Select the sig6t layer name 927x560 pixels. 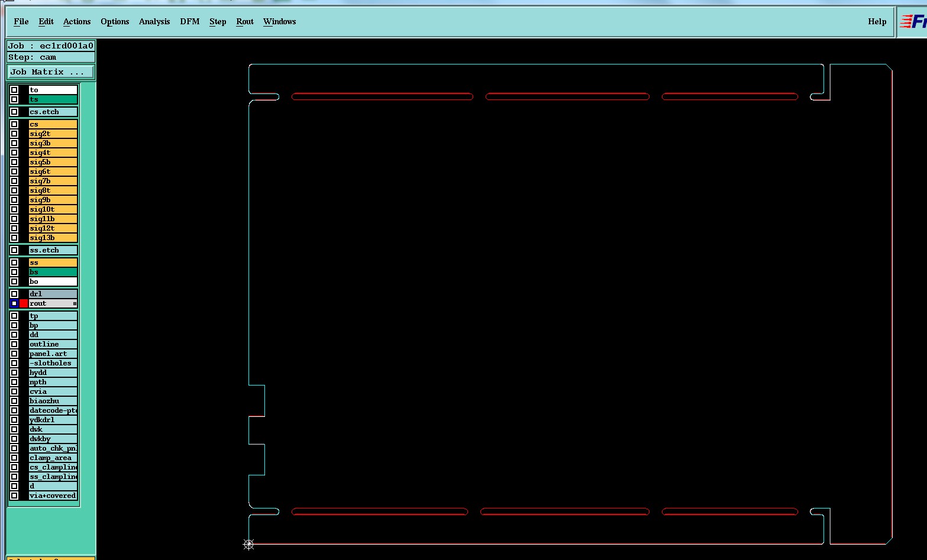53,171
